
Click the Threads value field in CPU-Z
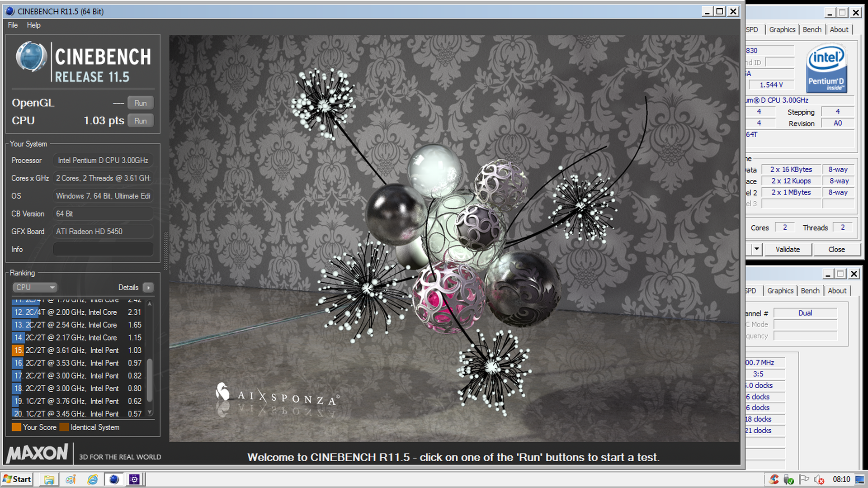(x=843, y=227)
